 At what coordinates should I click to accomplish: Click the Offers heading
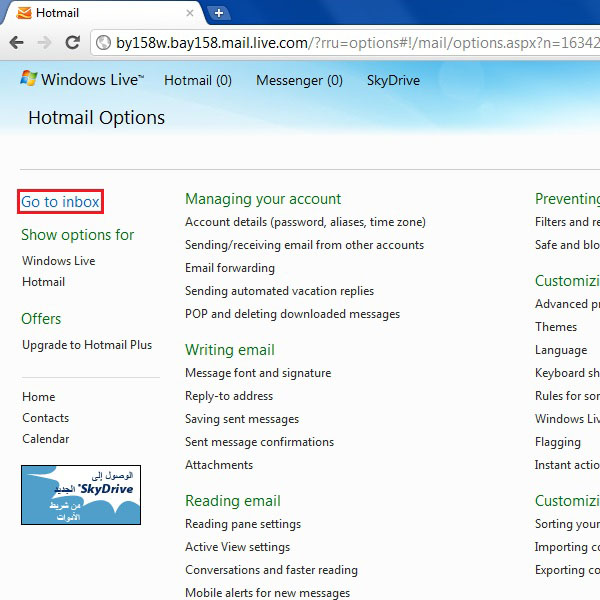(41, 319)
